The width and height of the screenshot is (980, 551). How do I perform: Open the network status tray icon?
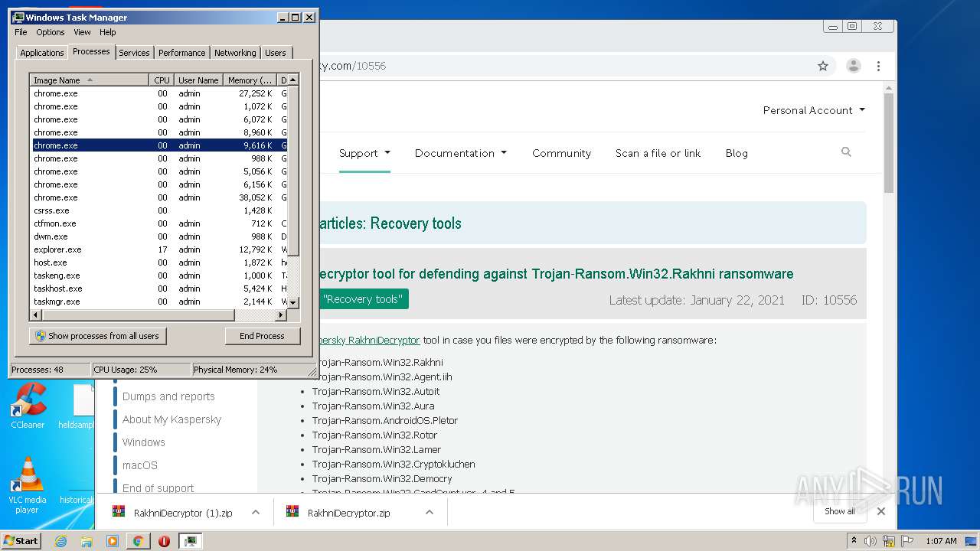pos(888,541)
